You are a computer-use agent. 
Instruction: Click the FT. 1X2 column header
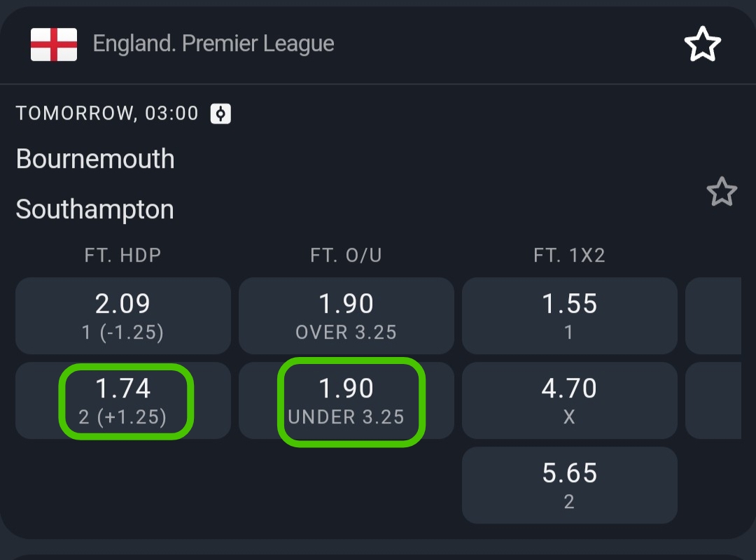569,255
